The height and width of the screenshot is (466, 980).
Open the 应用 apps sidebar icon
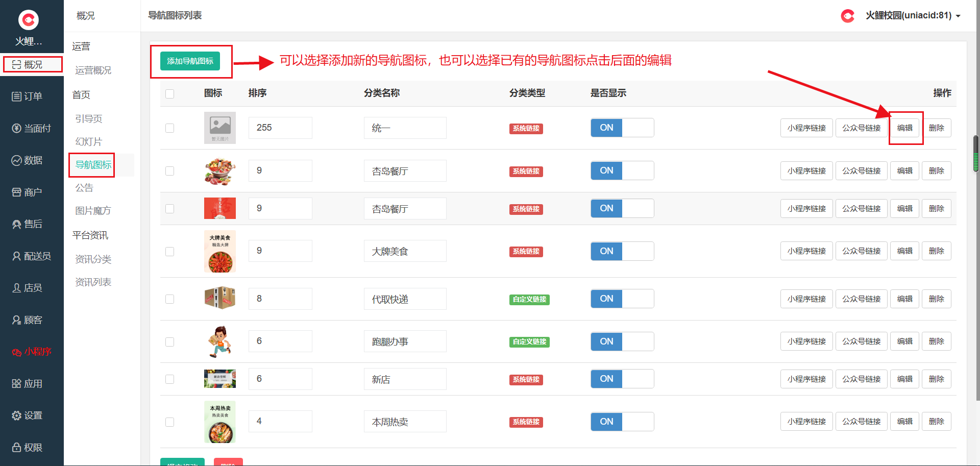pos(17,384)
